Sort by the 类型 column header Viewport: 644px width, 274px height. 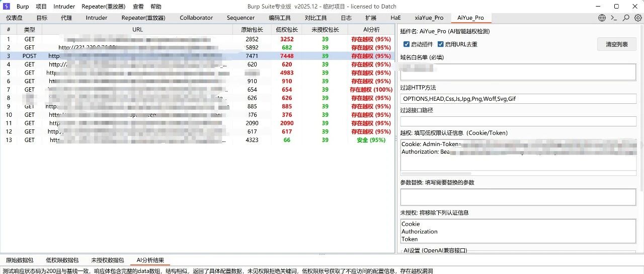coord(30,30)
